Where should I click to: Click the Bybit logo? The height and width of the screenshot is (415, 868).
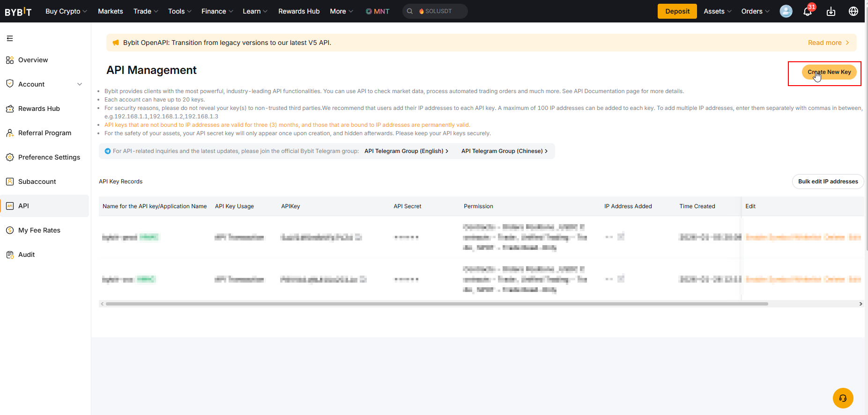(18, 12)
